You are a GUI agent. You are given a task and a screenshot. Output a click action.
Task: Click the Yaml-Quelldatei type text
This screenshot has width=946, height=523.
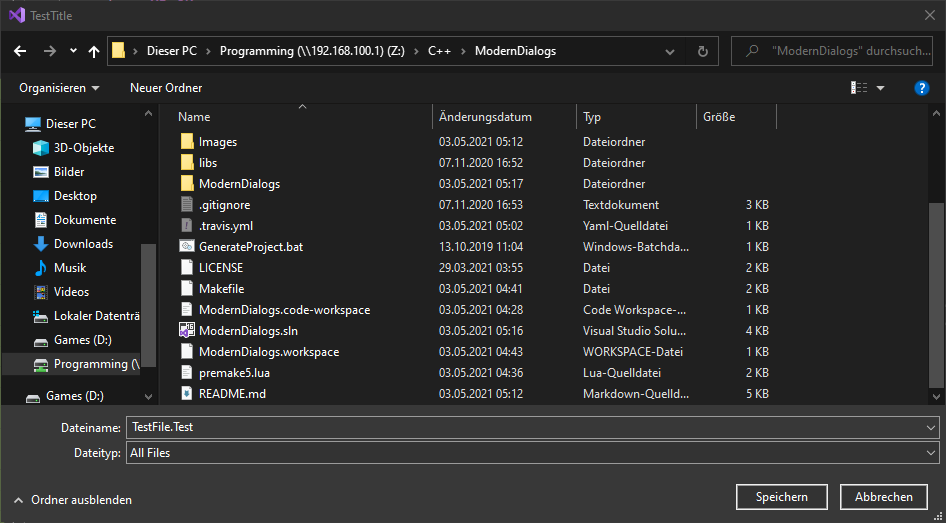[626, 226]
